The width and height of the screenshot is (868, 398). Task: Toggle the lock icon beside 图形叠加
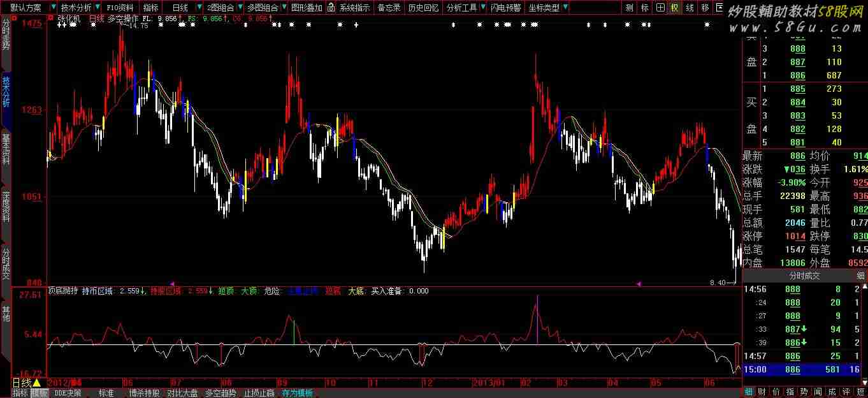pyautogui.click(x=332, y=8)
